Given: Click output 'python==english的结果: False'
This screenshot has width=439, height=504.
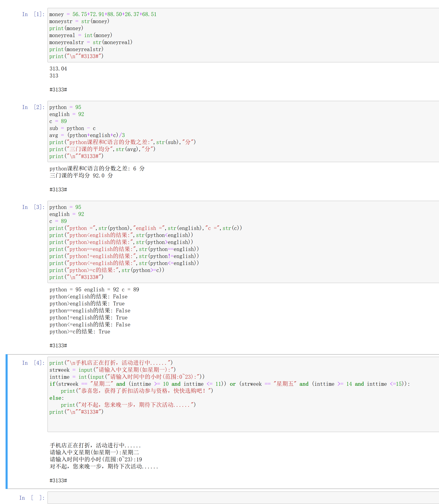Looking at the screenshot, I should pos(90,311).
